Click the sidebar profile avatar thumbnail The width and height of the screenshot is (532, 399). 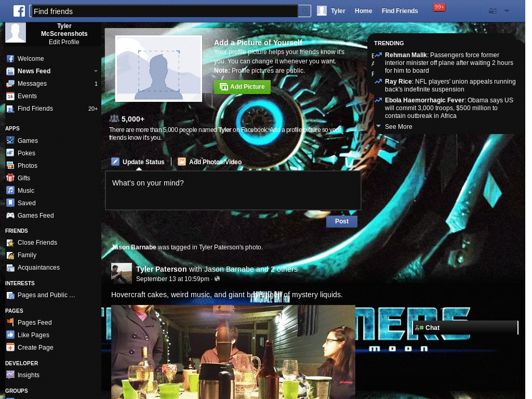coord(16,33)
